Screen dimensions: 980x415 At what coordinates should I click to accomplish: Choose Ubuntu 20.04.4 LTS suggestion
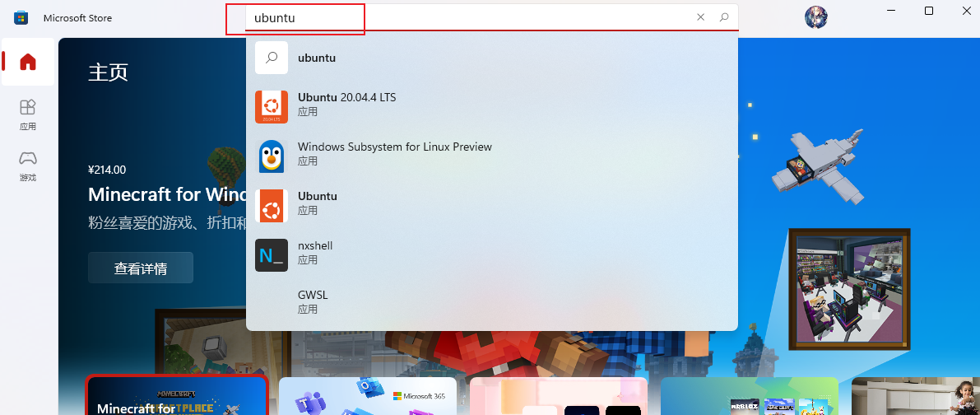pyautogui.click(x=492, y=107)
